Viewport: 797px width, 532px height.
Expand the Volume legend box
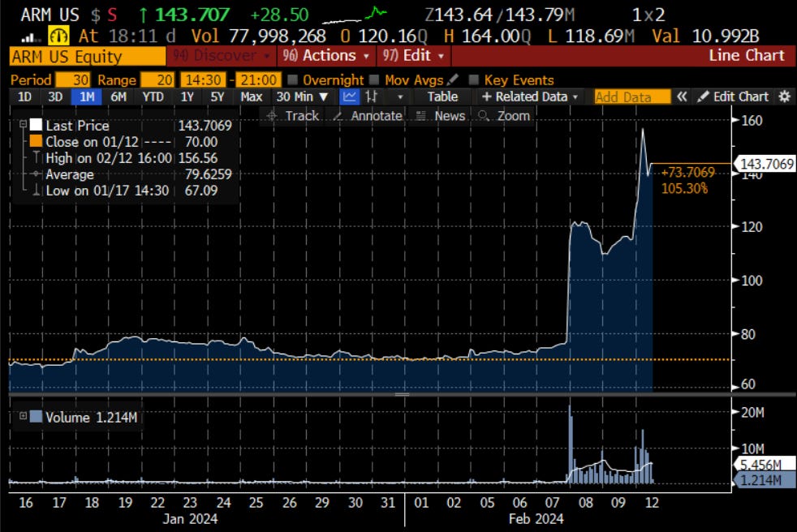point(23,416)
